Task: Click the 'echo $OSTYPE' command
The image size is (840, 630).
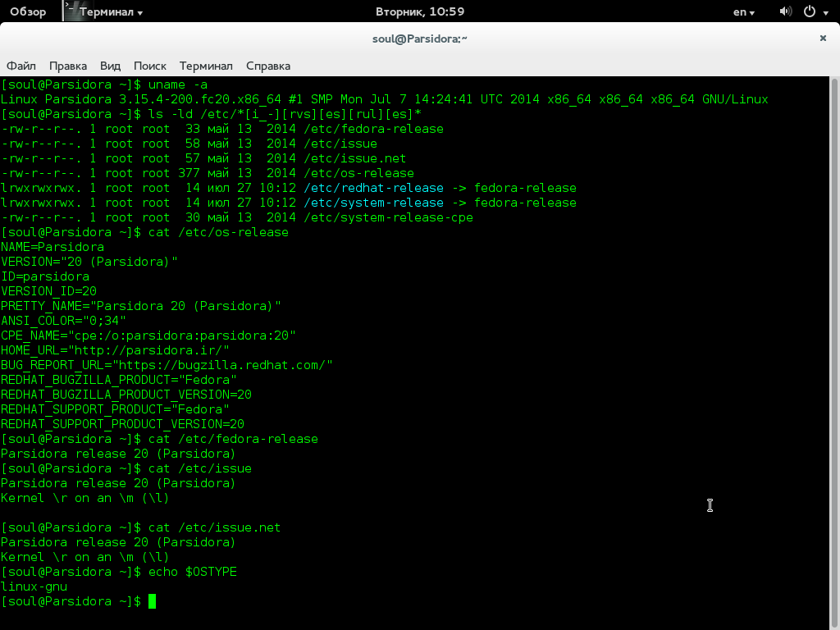Action: pyautogui.click(x=192, y=572)
